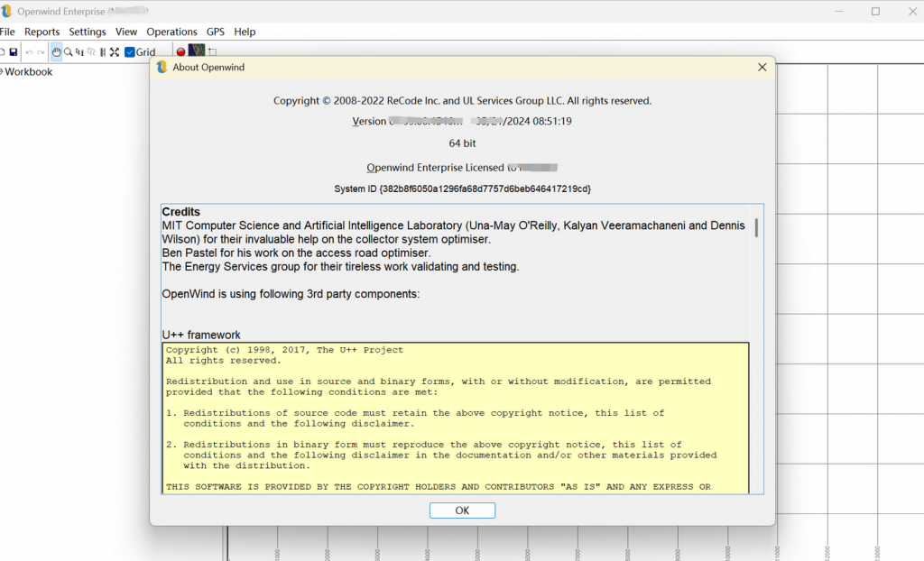
Task: Click the zoom to full extents icon
Action: point(115,52)
